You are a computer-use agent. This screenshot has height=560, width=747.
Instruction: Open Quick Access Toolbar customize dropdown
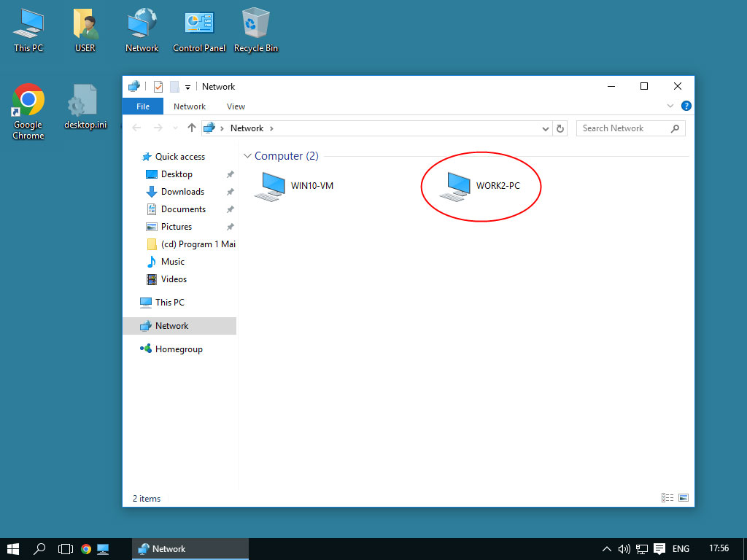point(187,87)
